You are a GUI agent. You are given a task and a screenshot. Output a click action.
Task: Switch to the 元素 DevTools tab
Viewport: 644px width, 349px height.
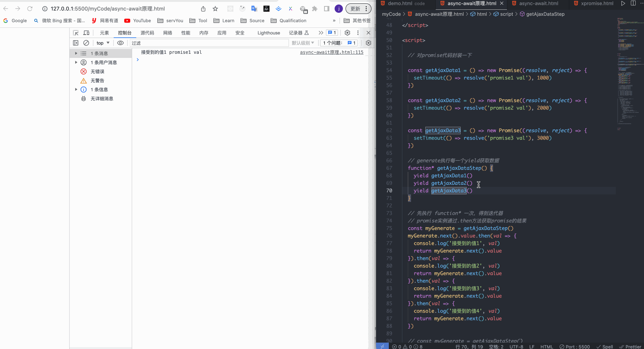104,33
